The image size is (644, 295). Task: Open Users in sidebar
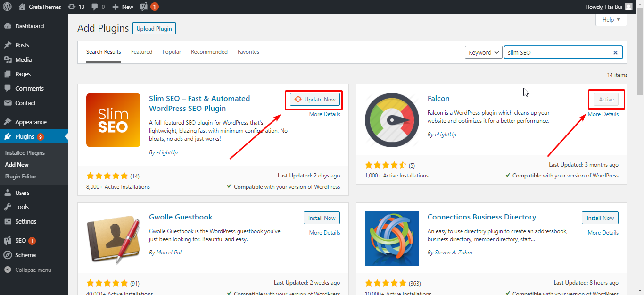tap(34, 193)
